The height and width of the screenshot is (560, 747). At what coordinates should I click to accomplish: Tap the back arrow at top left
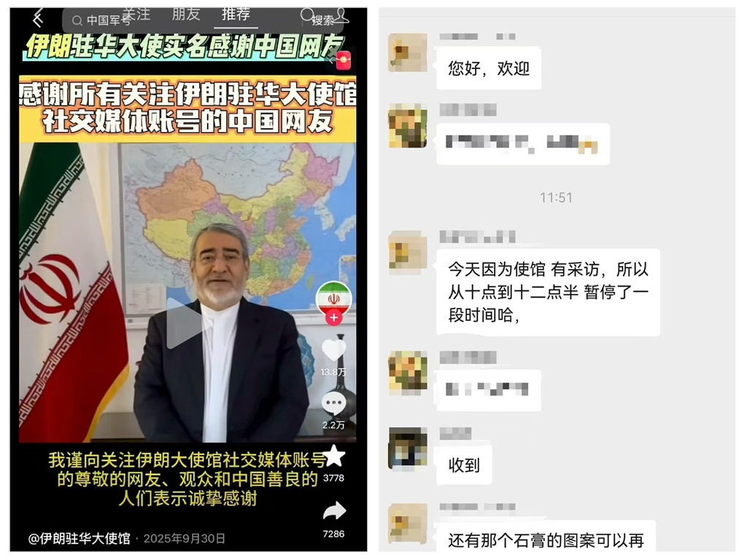click(38, 18)
